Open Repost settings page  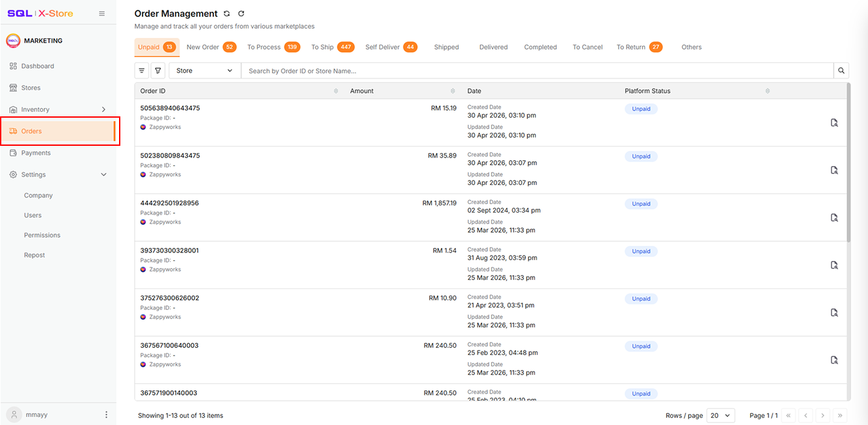point(35,255)
